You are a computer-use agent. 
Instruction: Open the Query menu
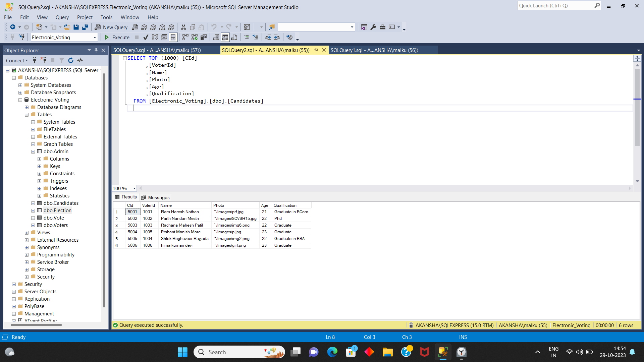pyautogui.click(x=62, y=17)
